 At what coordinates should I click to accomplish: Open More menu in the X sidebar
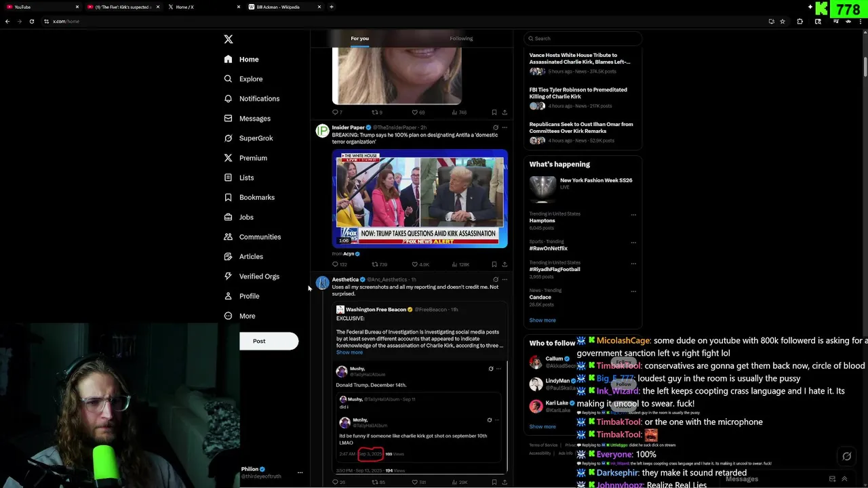240,316
